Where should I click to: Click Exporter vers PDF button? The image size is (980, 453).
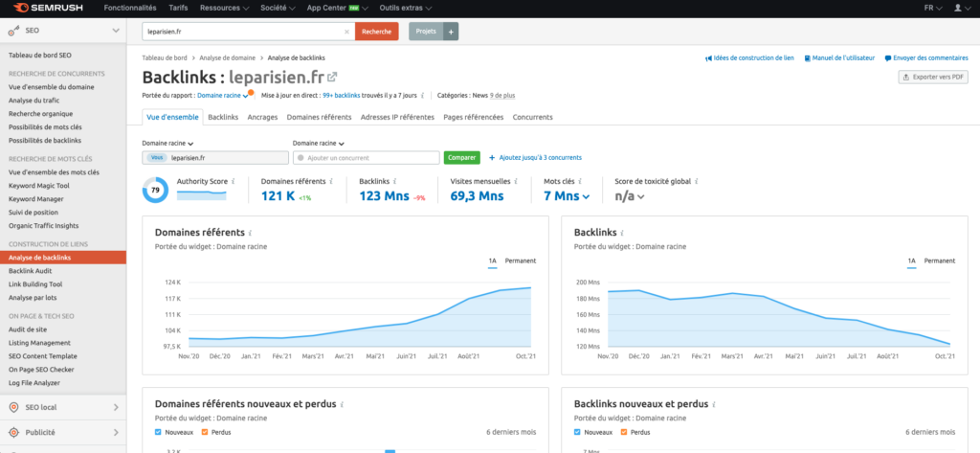coord(932,77)
